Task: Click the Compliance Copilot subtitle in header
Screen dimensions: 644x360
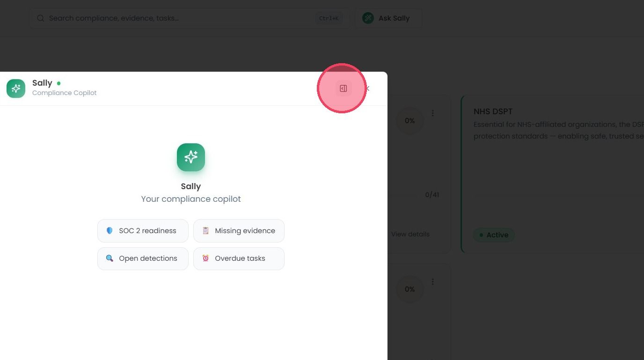Action: (65, 93)
